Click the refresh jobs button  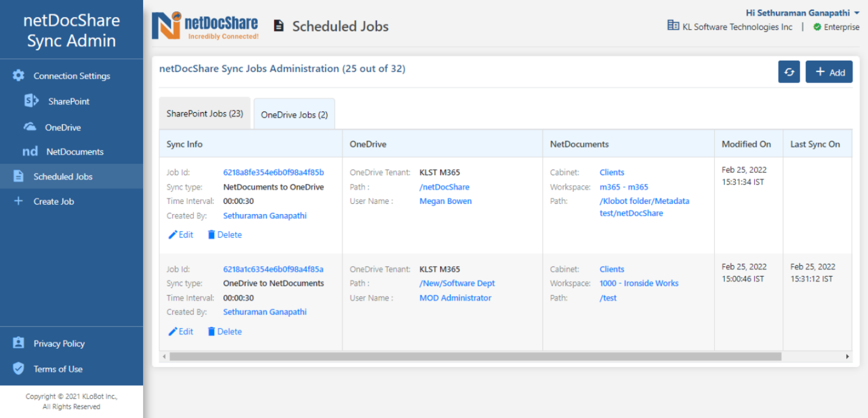coord(789,72)
